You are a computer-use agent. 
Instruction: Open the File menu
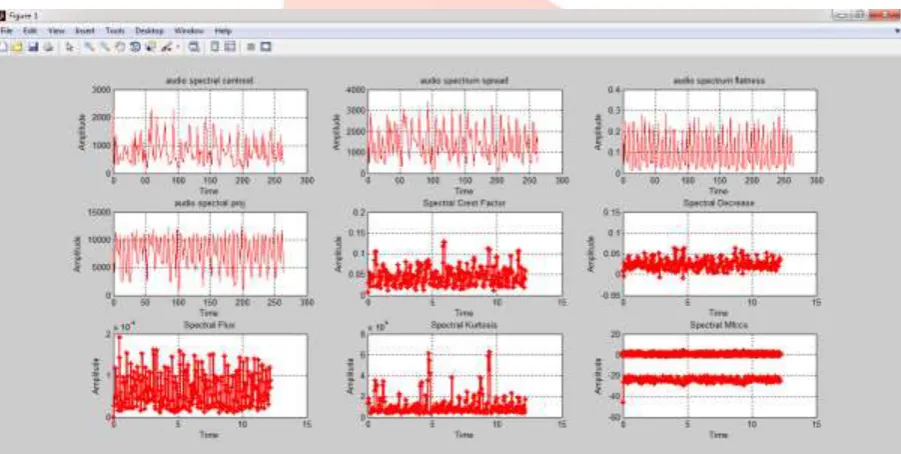coord(7,30)
